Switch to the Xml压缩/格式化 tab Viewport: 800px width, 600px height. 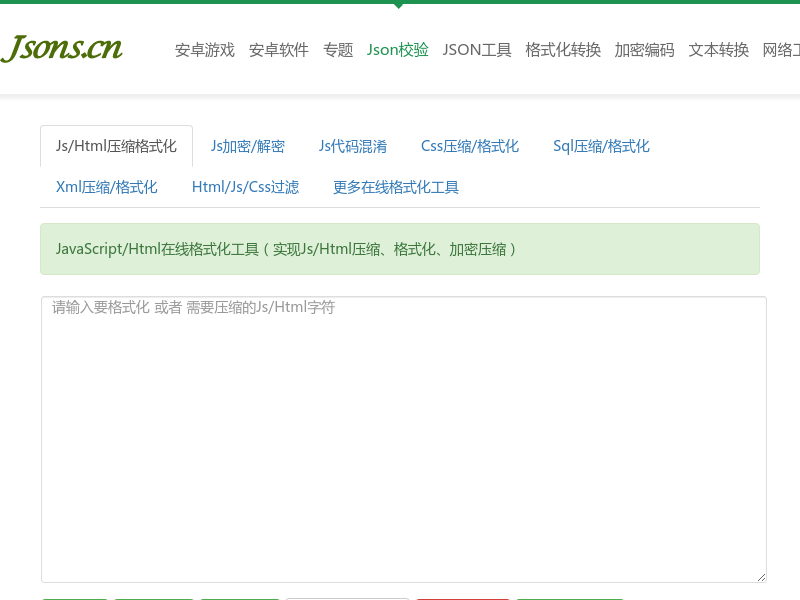click(106, 187)
